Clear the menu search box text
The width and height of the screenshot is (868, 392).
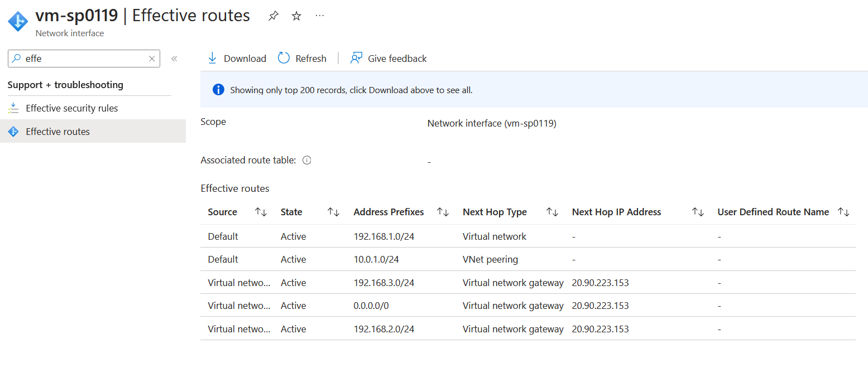pos(151,59)
